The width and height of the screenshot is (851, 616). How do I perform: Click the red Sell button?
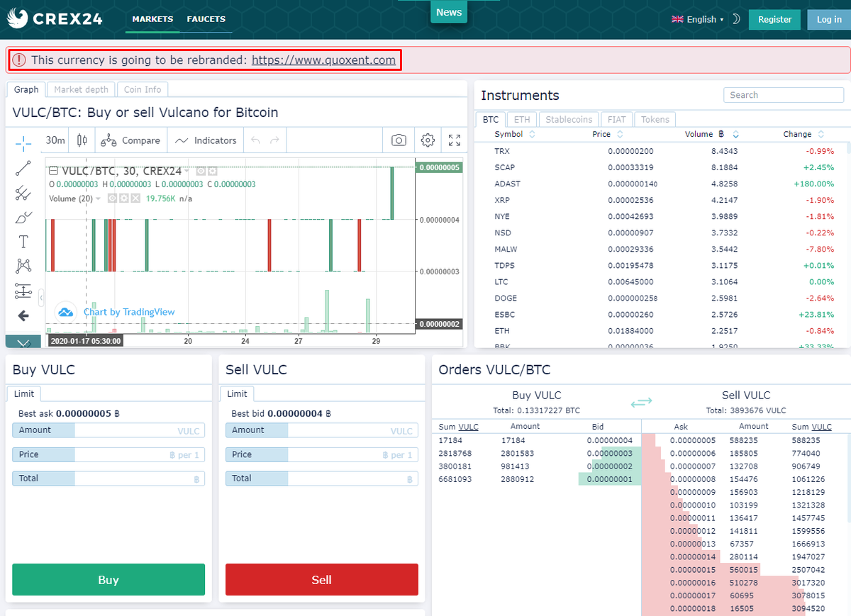322,580
